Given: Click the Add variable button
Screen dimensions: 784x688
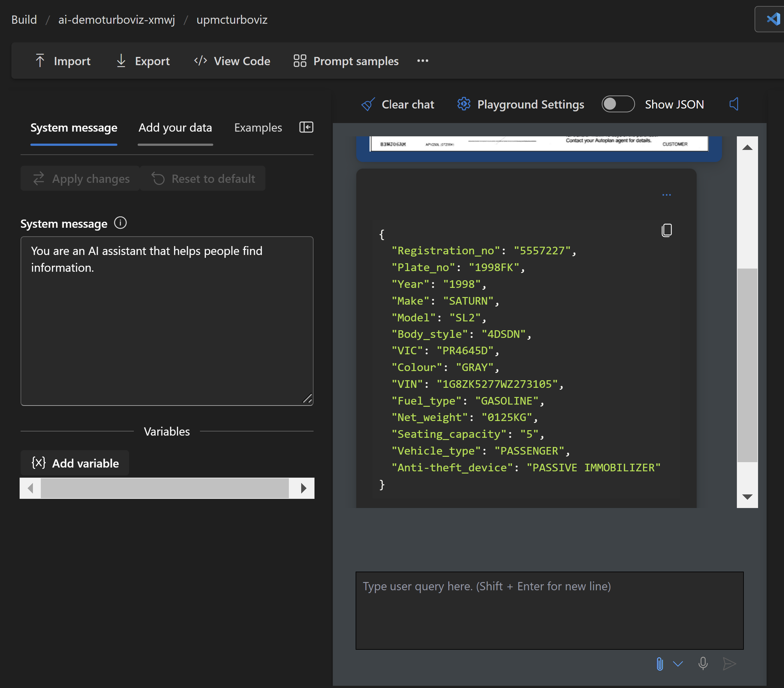Looking at the screenshot, I should pyautogui.click(x=75, y=463).
